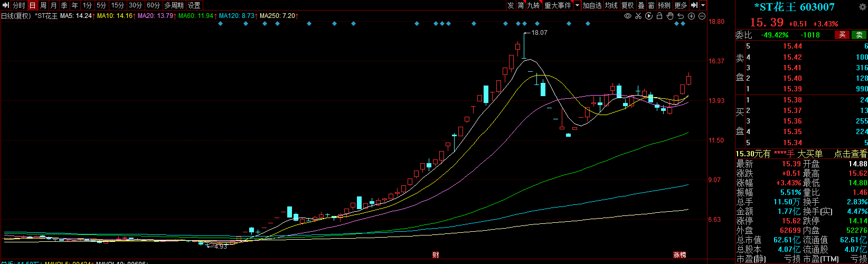
Task: Switch to the 分时 tab
Action: click(x=19, y=5)
